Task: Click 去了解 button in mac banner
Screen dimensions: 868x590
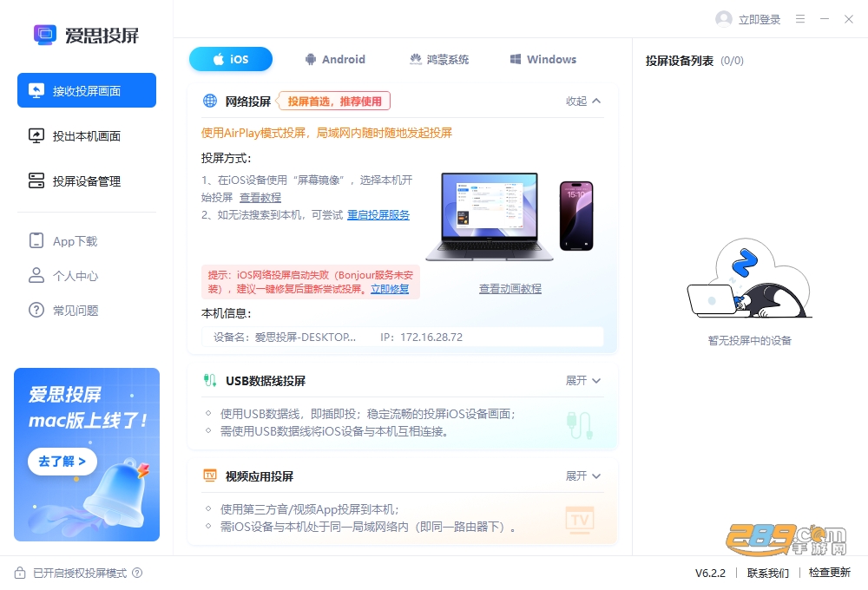Action: [62, 461]
